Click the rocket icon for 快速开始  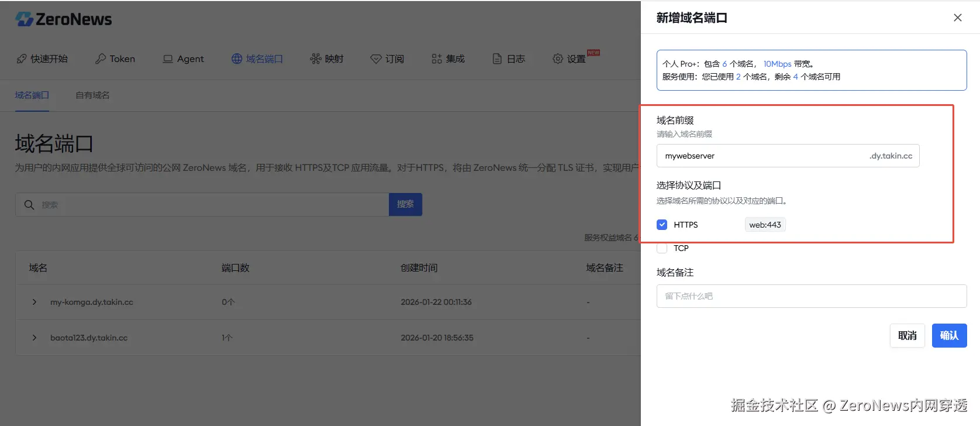coord(22,59)
